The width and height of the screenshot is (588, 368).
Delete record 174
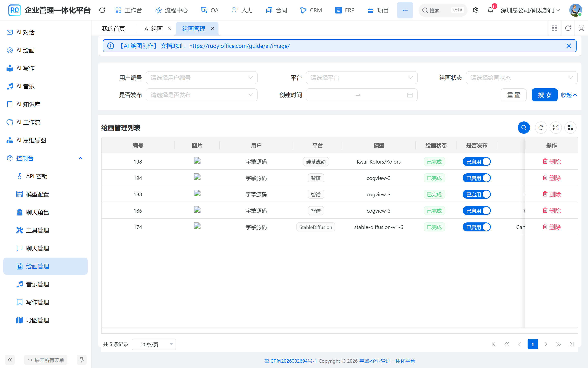pyautogui.click(x=551, y=227)
